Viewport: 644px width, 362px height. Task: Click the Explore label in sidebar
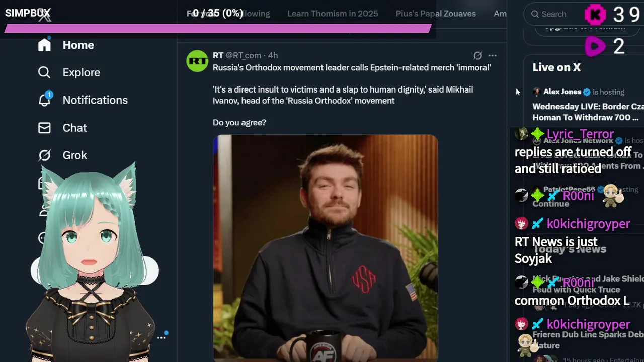tap(82, 72)
